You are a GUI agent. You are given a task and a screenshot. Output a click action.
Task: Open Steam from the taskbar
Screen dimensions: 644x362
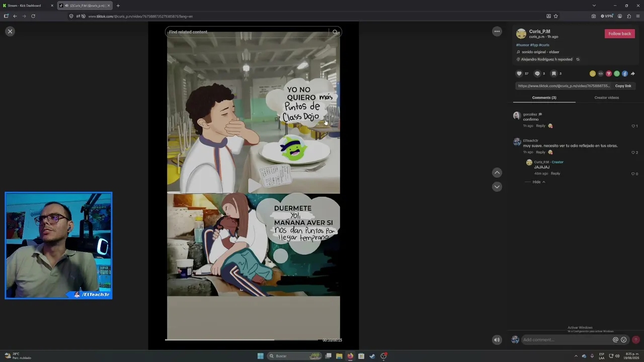(x=372, y=356)
